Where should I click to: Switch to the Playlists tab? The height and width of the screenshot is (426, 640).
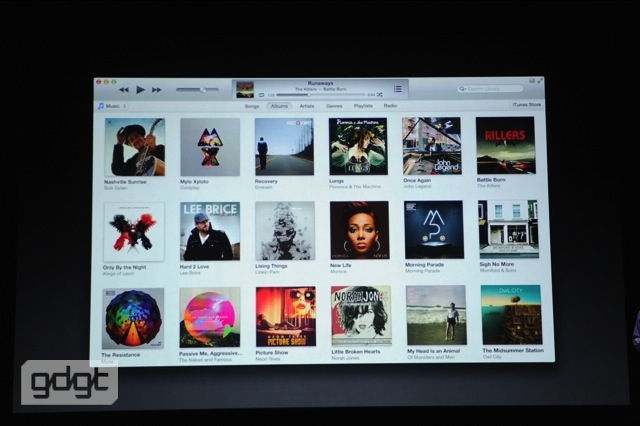[x=363, y=106]
